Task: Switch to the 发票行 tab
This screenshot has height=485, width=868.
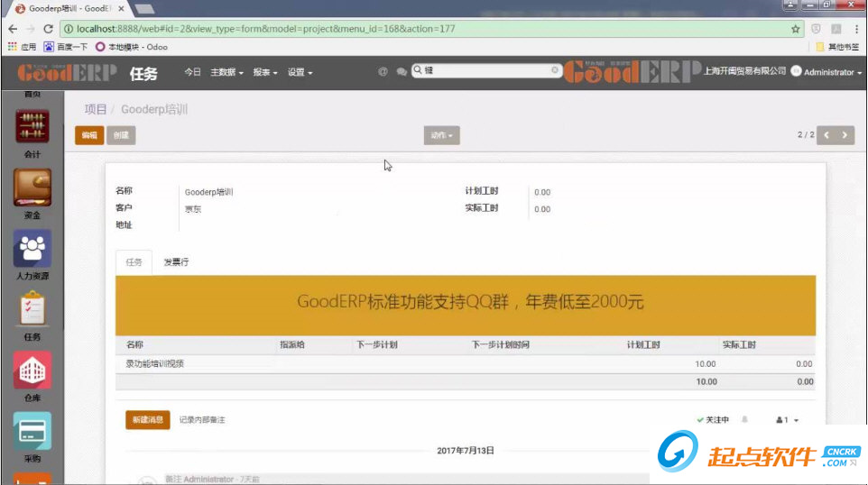Action: click(x=176, y=262)
